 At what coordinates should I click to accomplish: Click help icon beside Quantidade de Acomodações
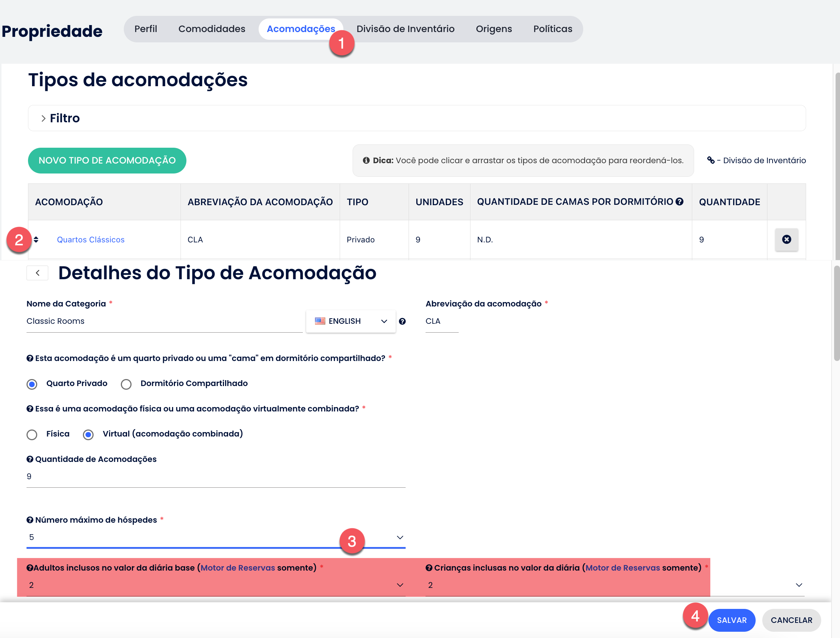[29, 459]
